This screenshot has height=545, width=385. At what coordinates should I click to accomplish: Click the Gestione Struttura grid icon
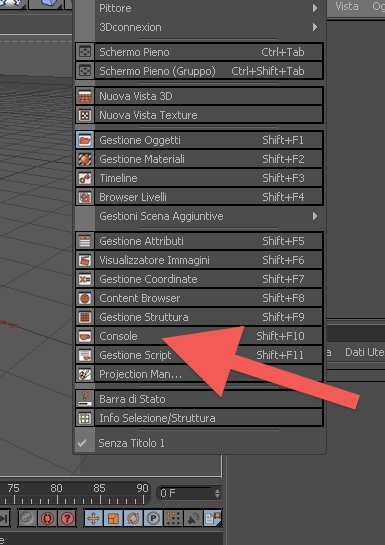[x=85, y=317]
